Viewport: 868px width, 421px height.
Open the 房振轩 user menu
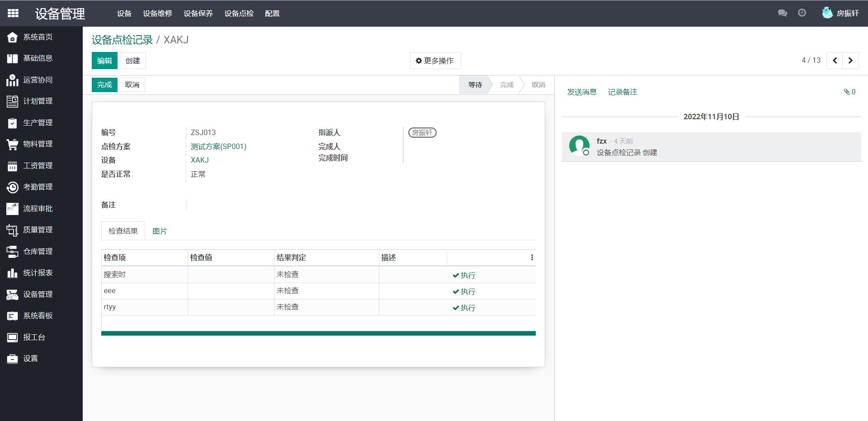click(841, 13)
